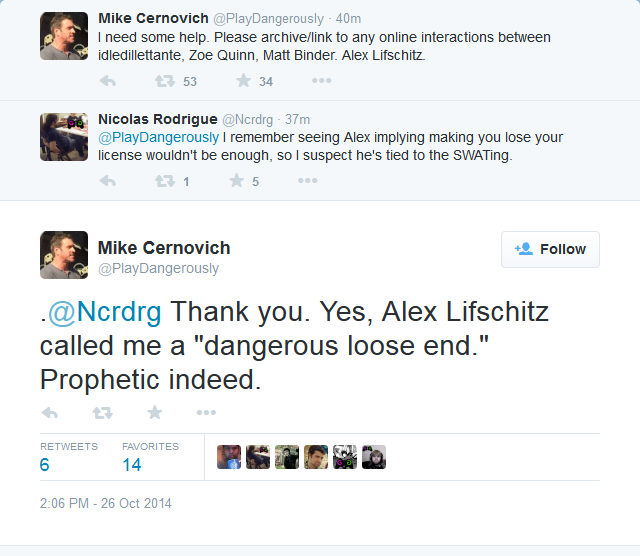
Task: Favorite the tweet with 34 favorites
Action: click(243, 80)
